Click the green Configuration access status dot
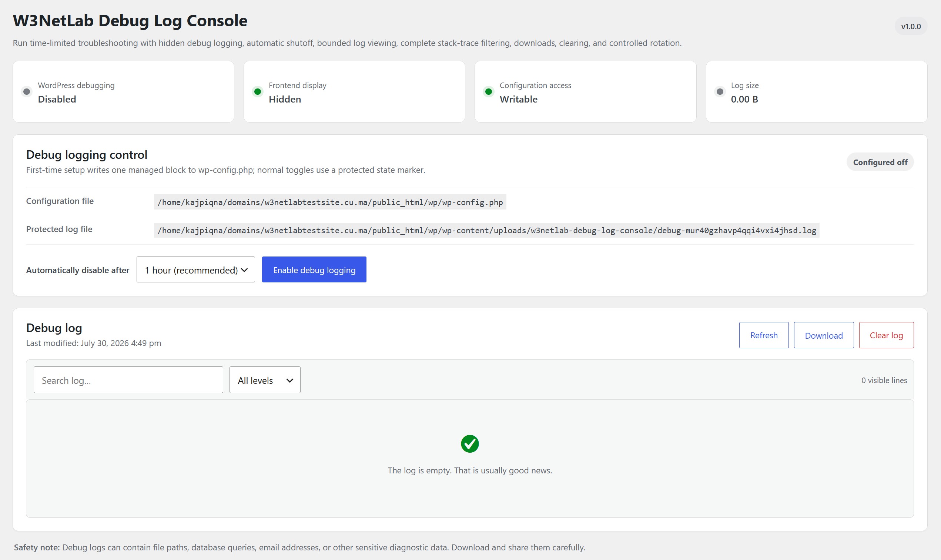941x560 pixels. click(x=489, y=92)
